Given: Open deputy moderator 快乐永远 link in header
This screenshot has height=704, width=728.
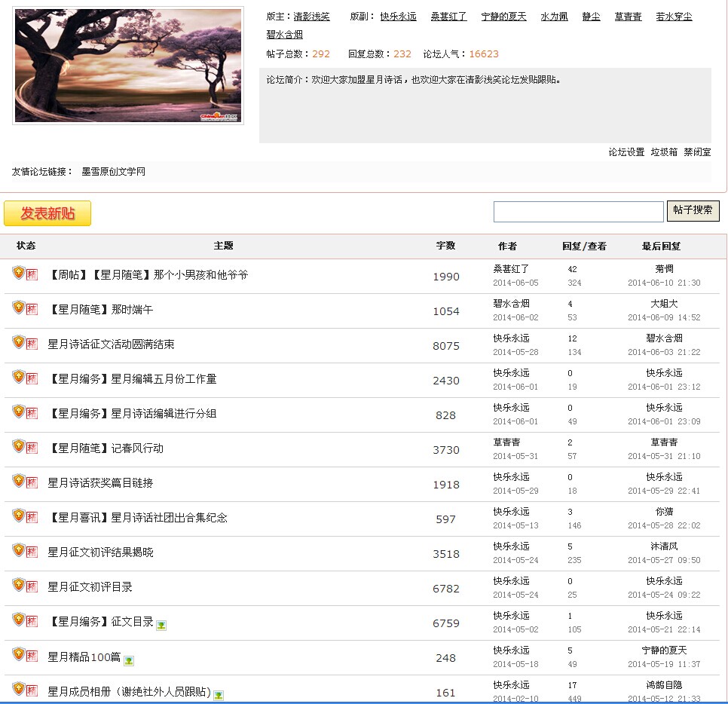Looking at the screenshot, I should tap(399, 17).
